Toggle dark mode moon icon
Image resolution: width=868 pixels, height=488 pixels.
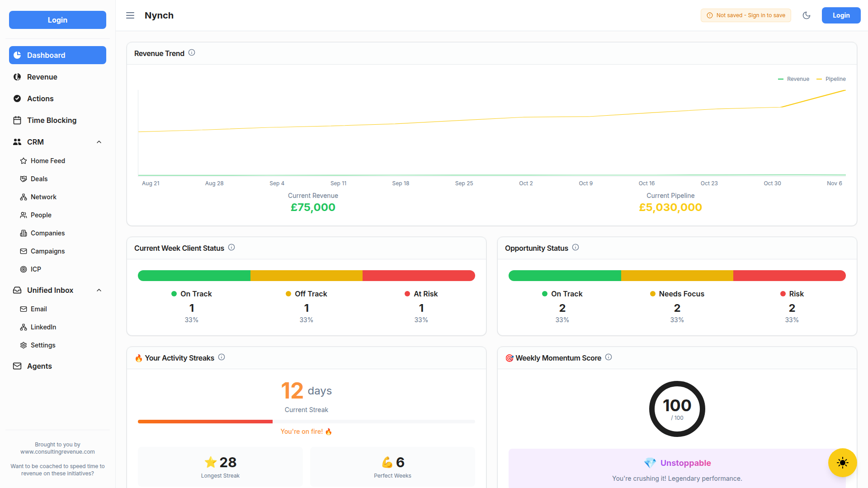[807, 15]
